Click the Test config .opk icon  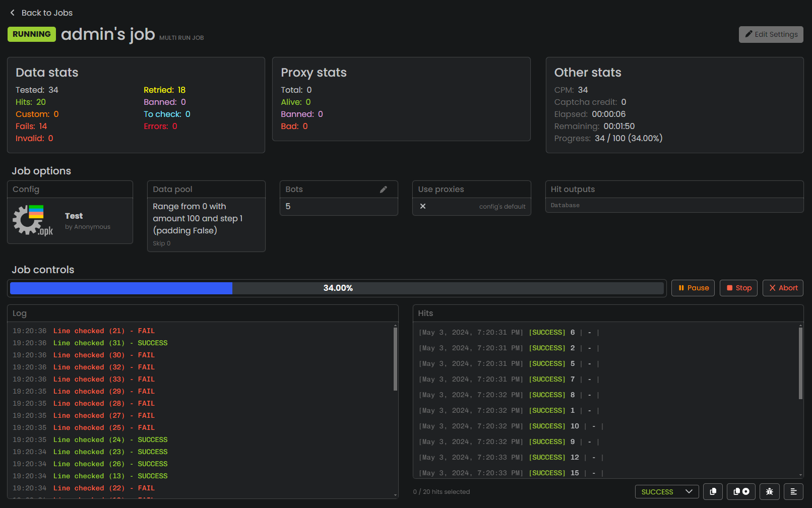[x=33, y=220]
